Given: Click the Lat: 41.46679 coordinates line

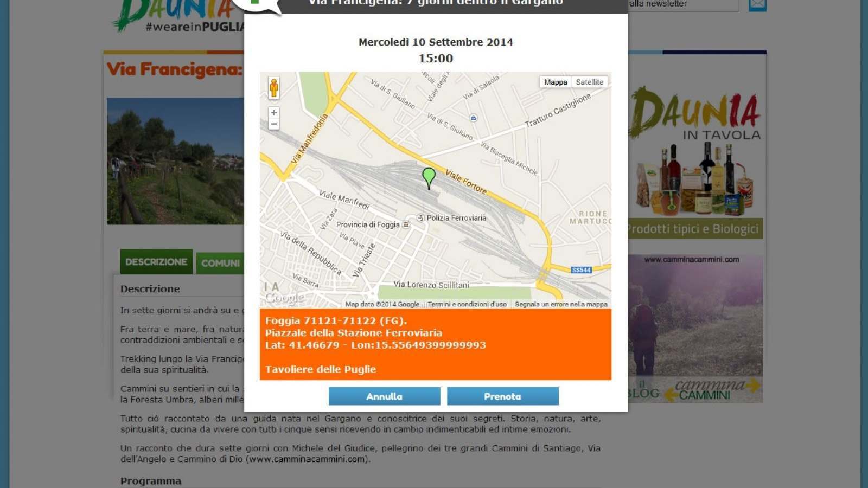Looking at the screenshot, I should click(375, 345).
